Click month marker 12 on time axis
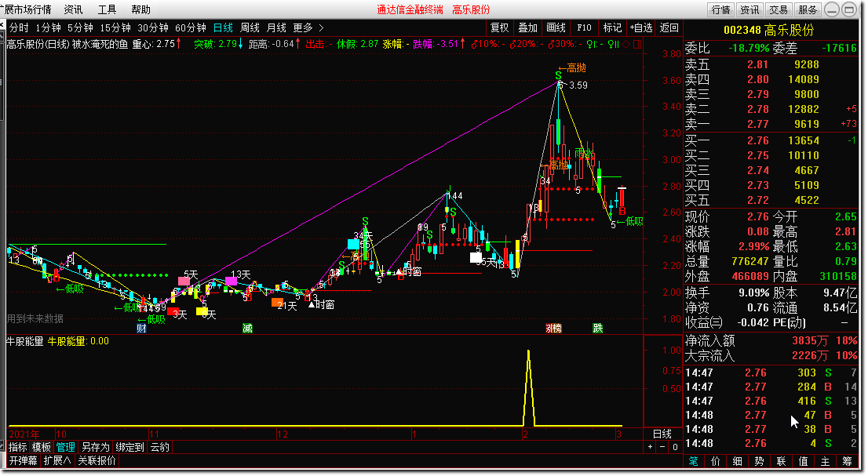The height and width of the screenshot is (476, 868). click(283, 434)
